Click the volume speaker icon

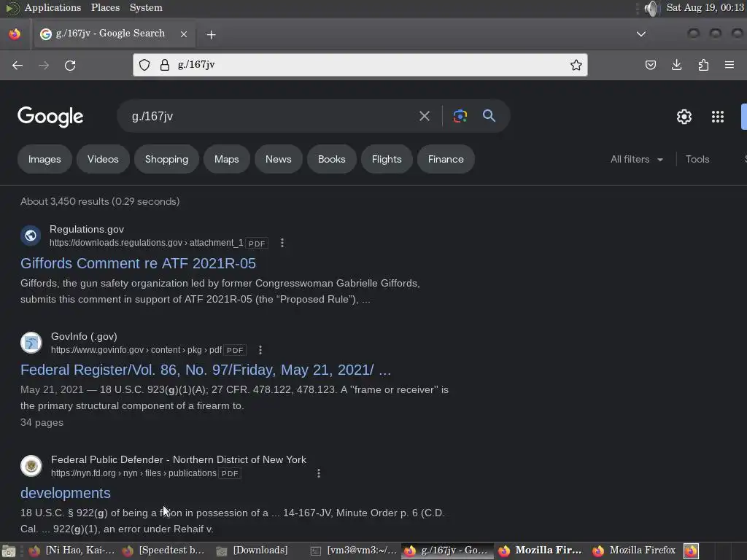651,8
